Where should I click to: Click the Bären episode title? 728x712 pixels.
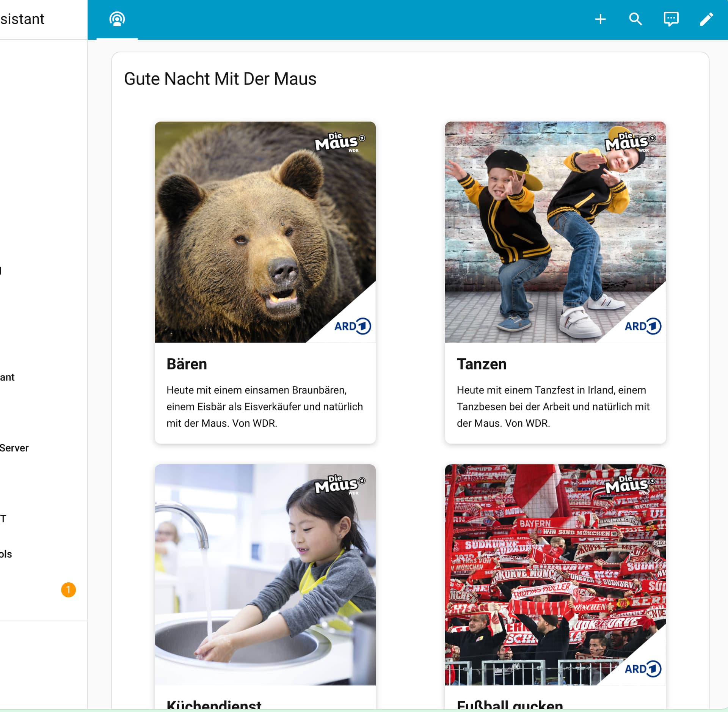click(x=187, y=364)
